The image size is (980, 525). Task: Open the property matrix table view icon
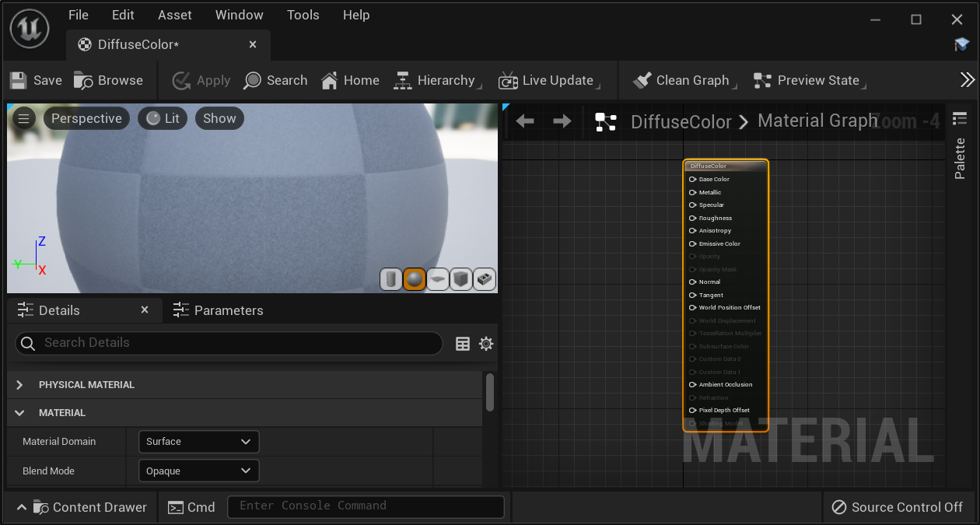click(463, 344)
